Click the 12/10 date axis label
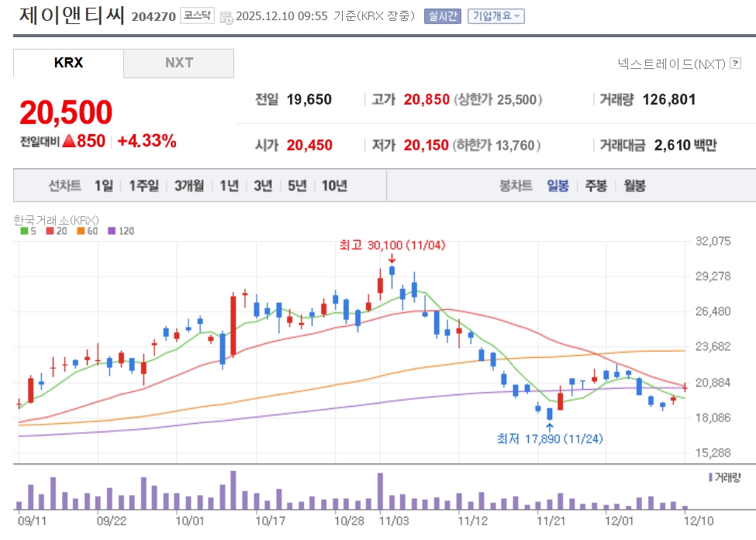Image resolution: width=756 pixels, height=540 pixels. pyautogui.click(x=699, y=521)
